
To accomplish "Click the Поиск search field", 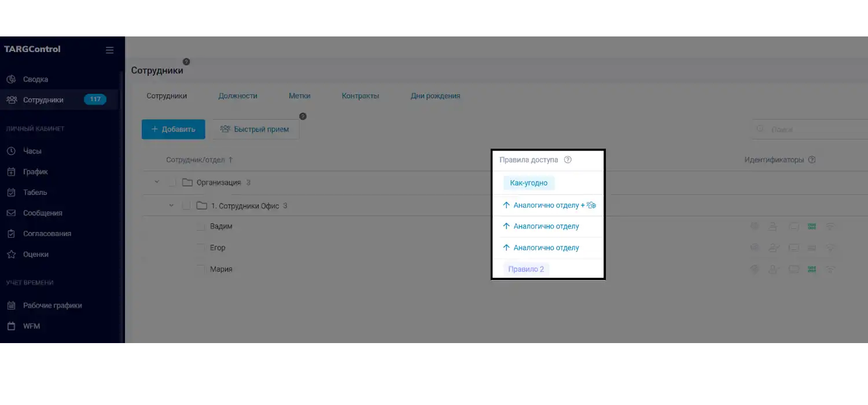I will (810, 129).
